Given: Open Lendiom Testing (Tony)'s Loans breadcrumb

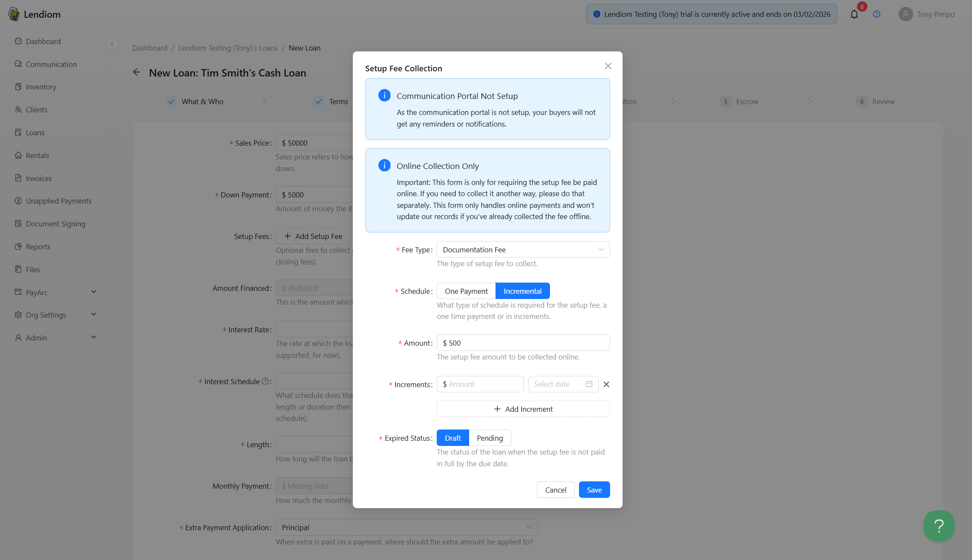Looking at the screenshot, I should pos(228,48).
